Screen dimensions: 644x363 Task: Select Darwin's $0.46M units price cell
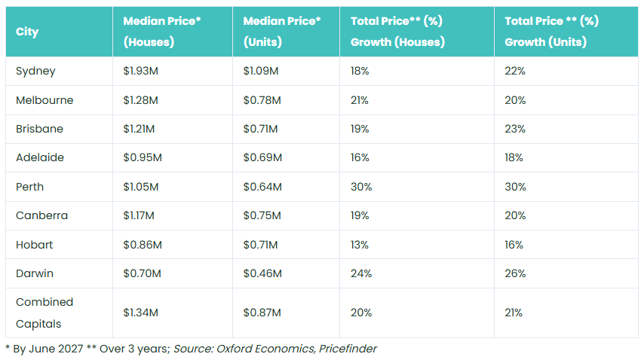tap(262, 273)
